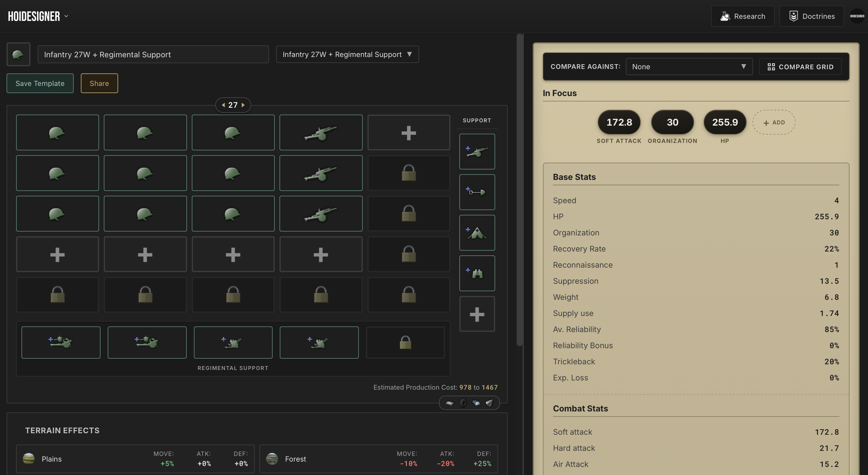Select artillery battalion in fourth column, second row

pyautogui.click(x=321, y=173)
